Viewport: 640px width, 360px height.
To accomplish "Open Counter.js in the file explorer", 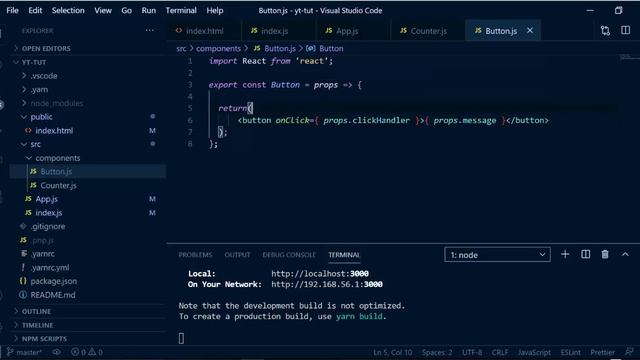I will pos(88,185).
